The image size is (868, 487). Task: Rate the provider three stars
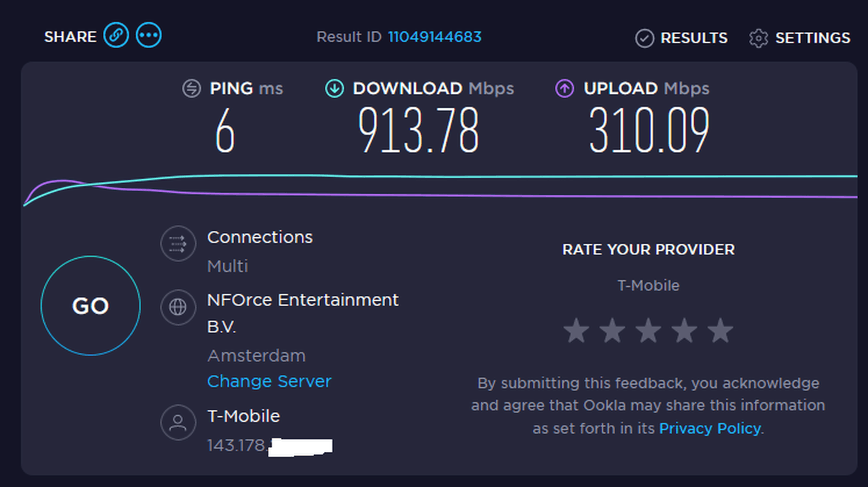click(x=648, y=331)
